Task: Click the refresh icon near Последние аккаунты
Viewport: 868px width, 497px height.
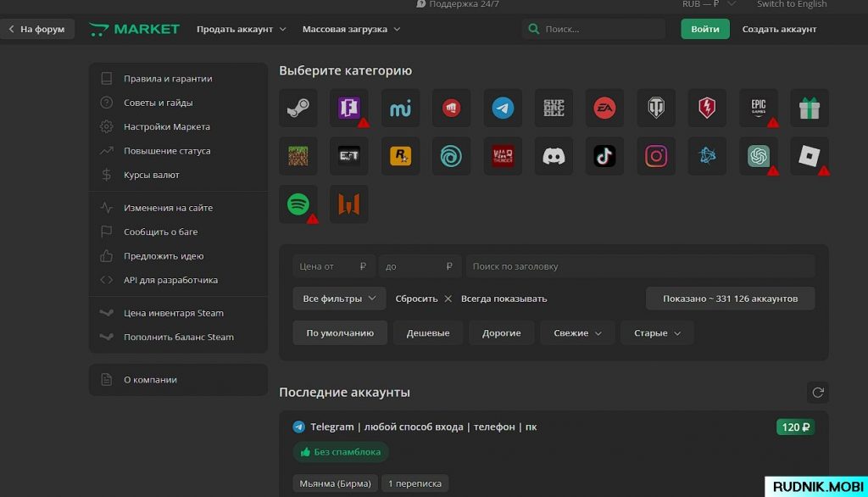Action: click(817, 393)
